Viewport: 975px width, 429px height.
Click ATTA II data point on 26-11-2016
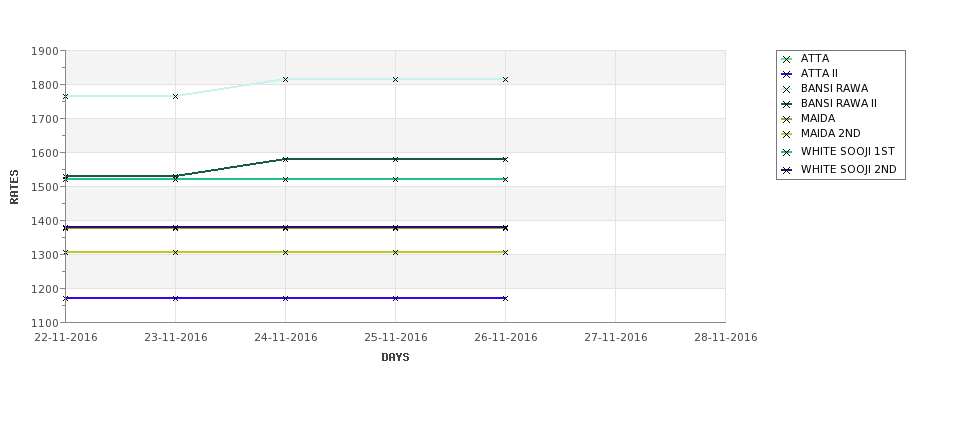(506, 298)
